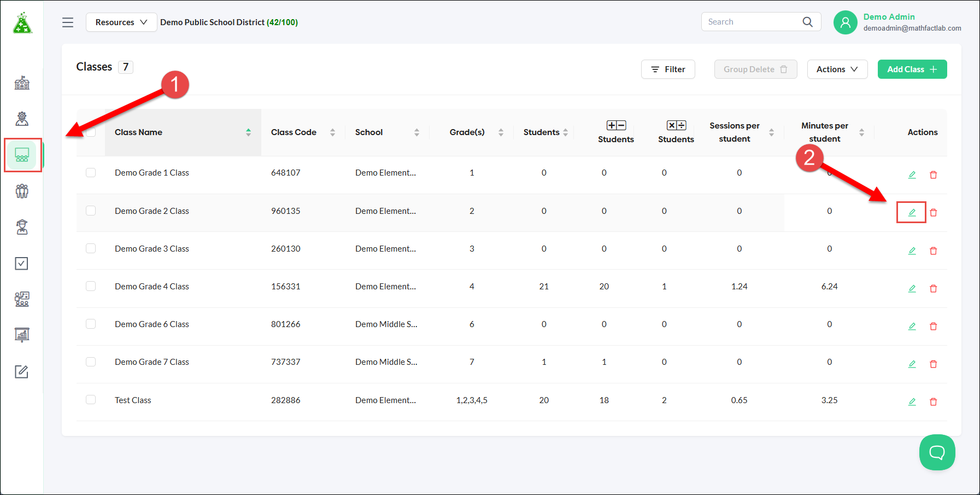Open the Classes page in sidebar

point(22,155)
